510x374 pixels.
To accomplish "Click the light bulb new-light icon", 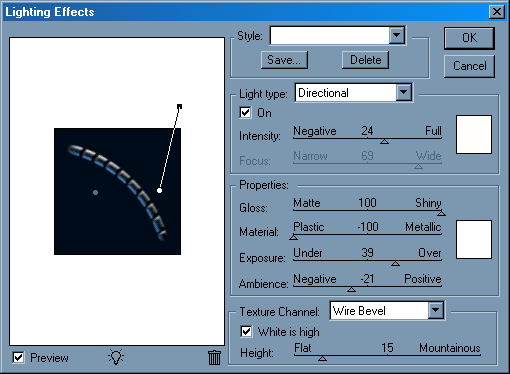I will 116,357.
